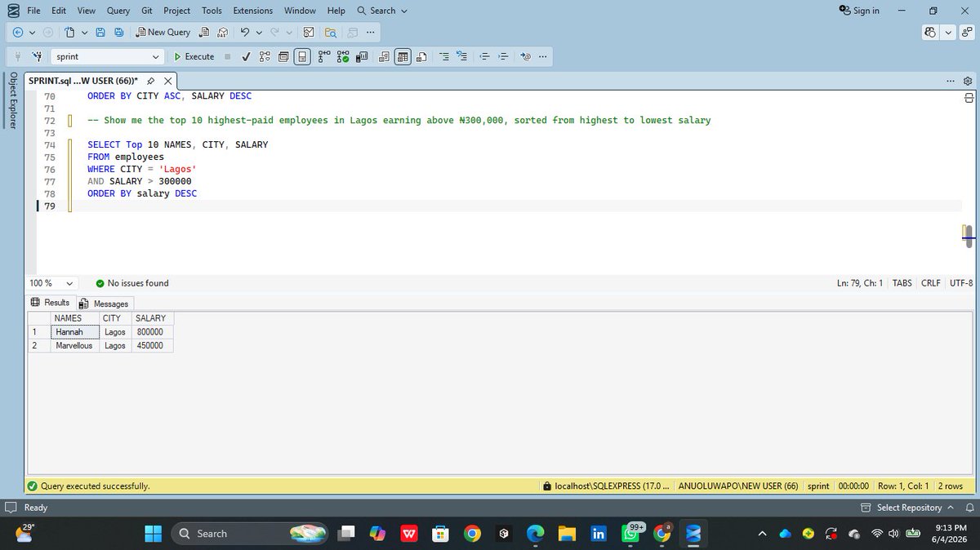Click the Sign in button
This screenshot has height=550, width=980.
[x=859, y=11]
